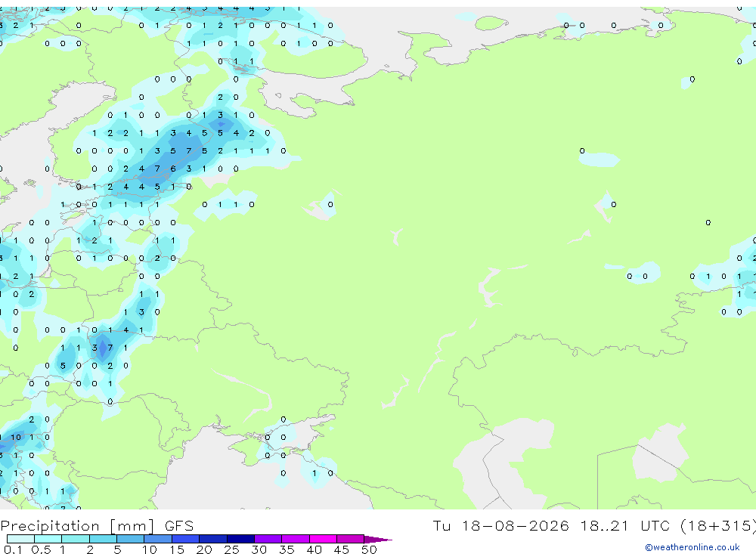756x554 pixels.
Task: Click the '50' legend label
Action: pos(369,549)
